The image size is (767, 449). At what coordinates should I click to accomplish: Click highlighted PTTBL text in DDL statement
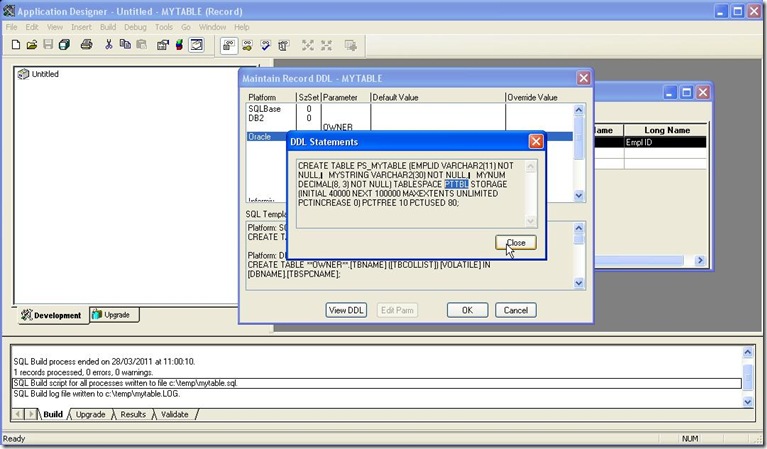456,184
